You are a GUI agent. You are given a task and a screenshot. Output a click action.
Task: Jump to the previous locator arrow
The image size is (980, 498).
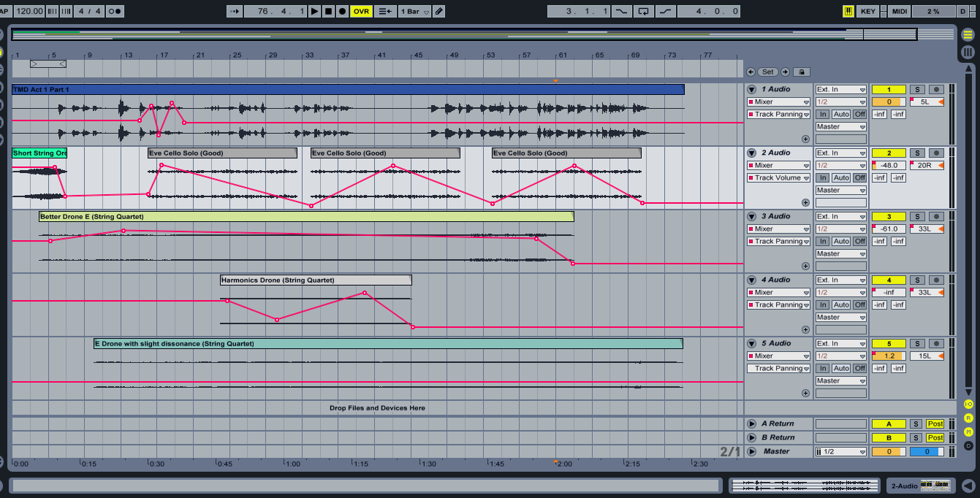[x=751, y=72]
